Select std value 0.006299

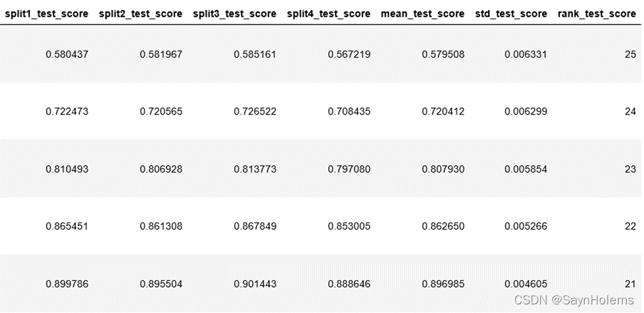tap(525, 111)
